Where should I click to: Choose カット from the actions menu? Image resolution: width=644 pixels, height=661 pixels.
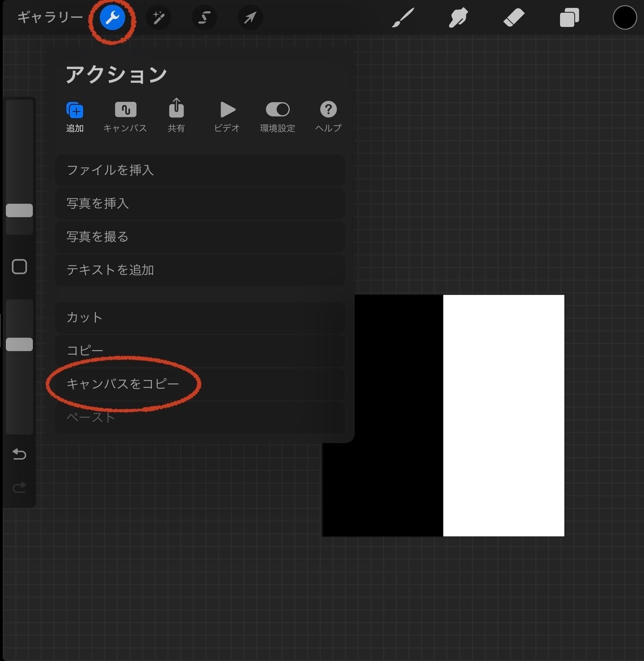point(200,317)
